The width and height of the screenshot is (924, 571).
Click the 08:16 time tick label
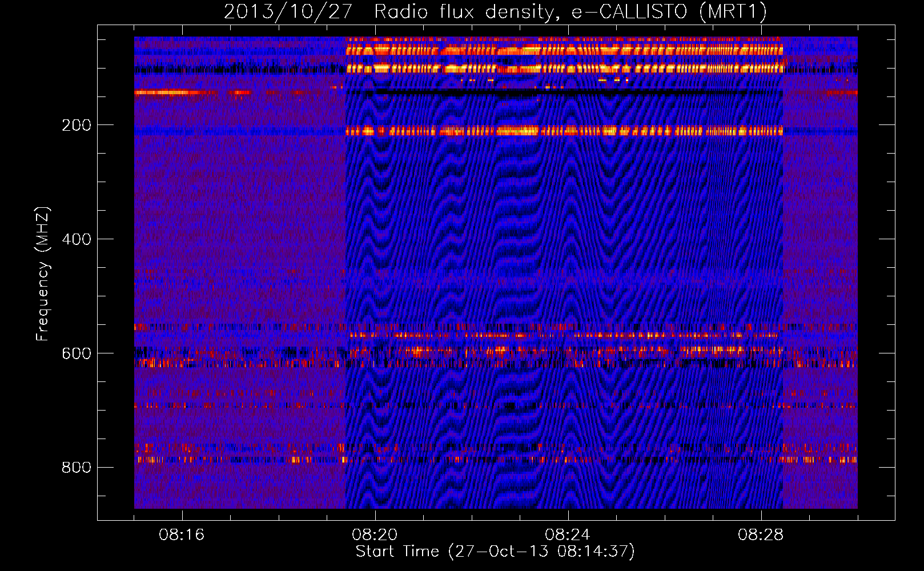click(182, 535)
